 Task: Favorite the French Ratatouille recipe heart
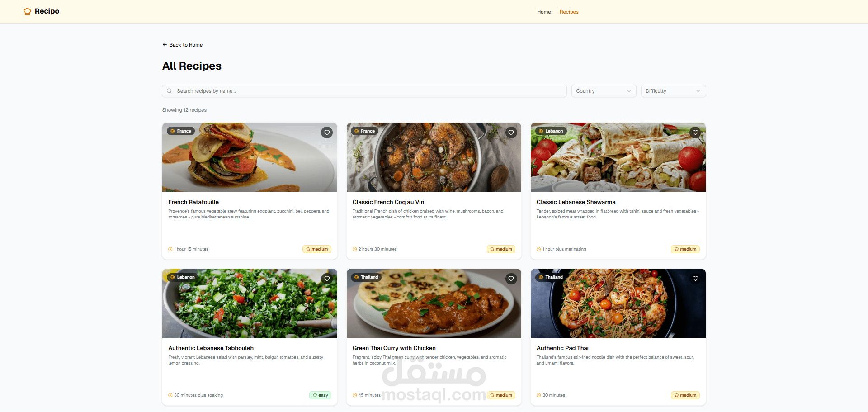coord(327,133)
